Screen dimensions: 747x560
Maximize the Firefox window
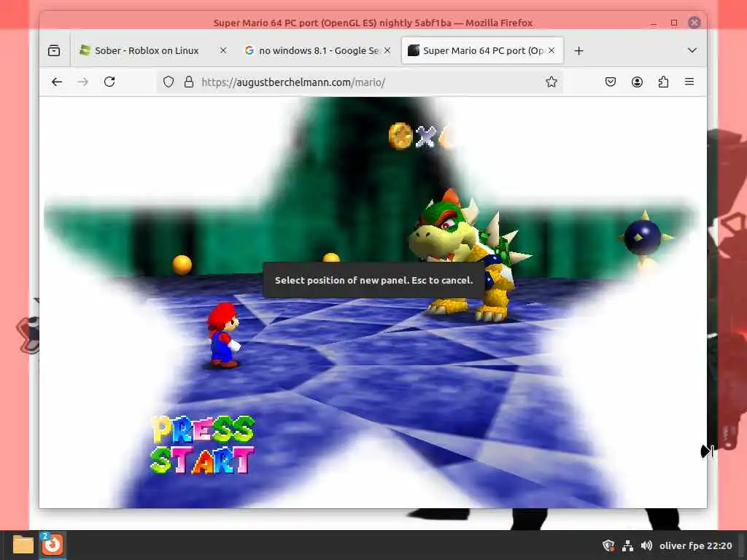(674, 23)
